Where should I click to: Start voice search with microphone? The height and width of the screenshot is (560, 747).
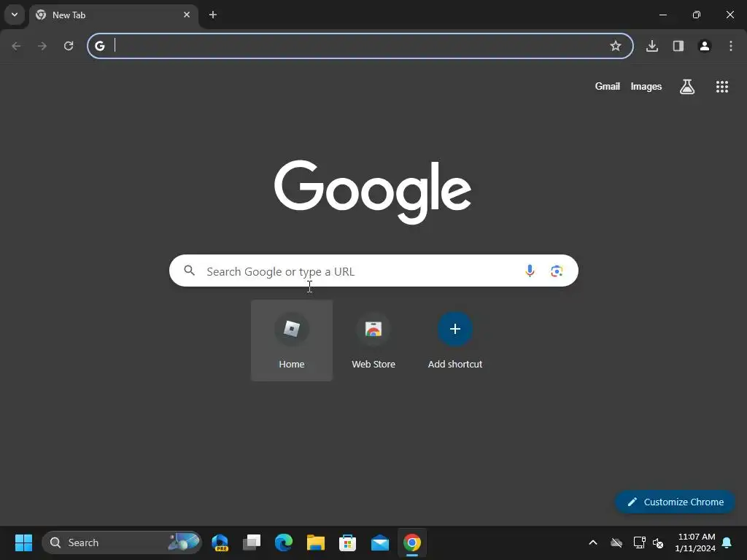tap(530, 271)
